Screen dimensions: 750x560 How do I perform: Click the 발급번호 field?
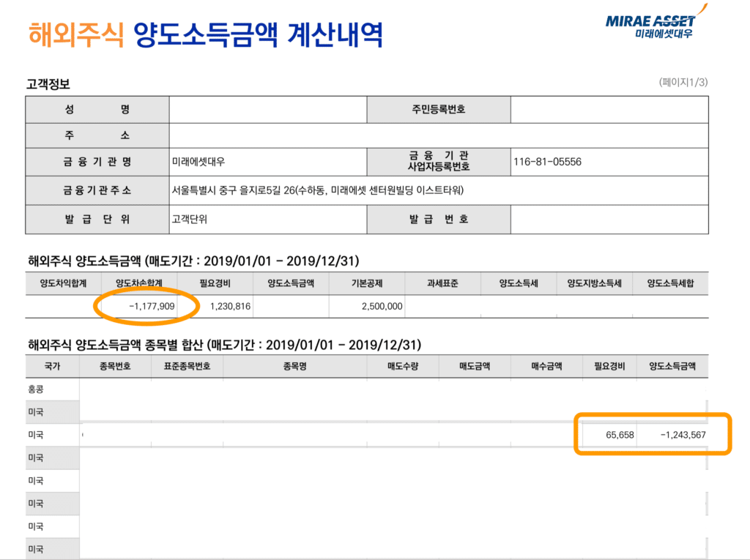coord(437,218)
